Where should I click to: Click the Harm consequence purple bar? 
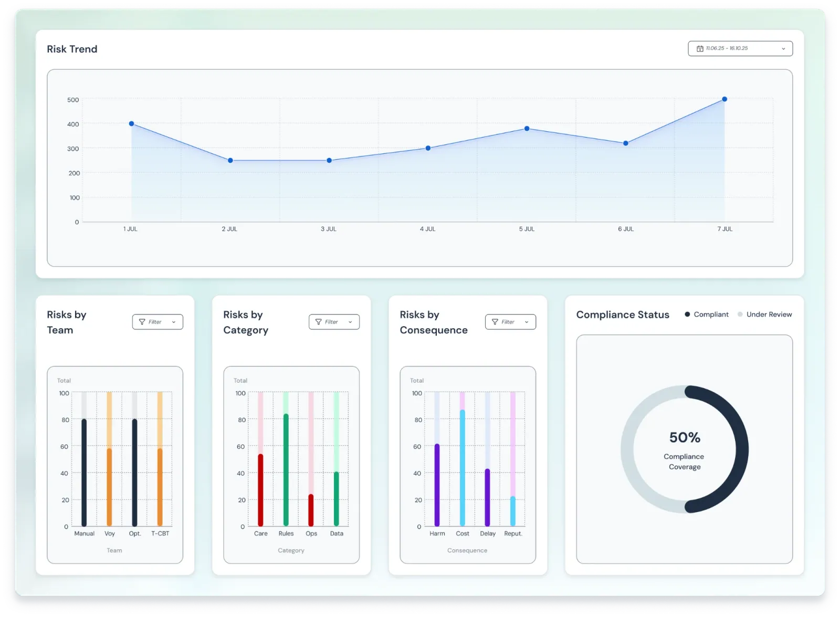pyautogui.click(x=437, y=485)
